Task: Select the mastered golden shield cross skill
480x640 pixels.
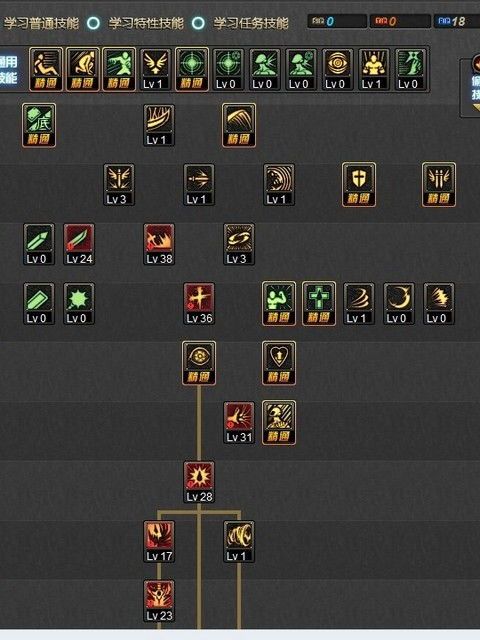Action: coord(359,184)
